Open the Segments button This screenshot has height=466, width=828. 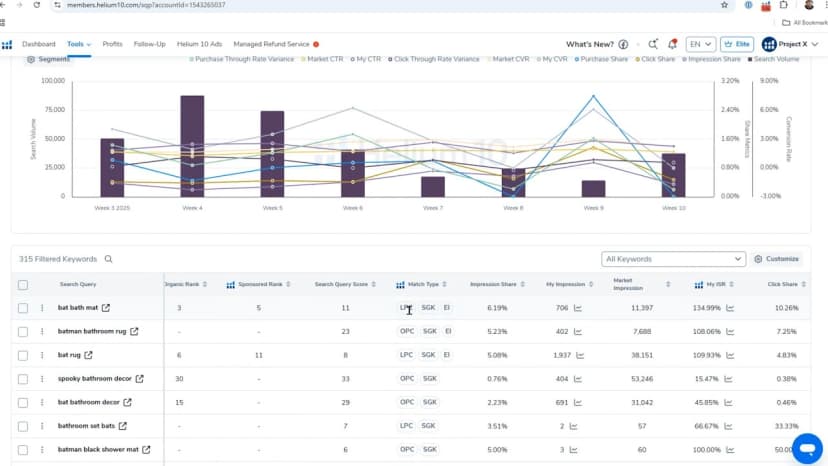click(x=48, y=59)
